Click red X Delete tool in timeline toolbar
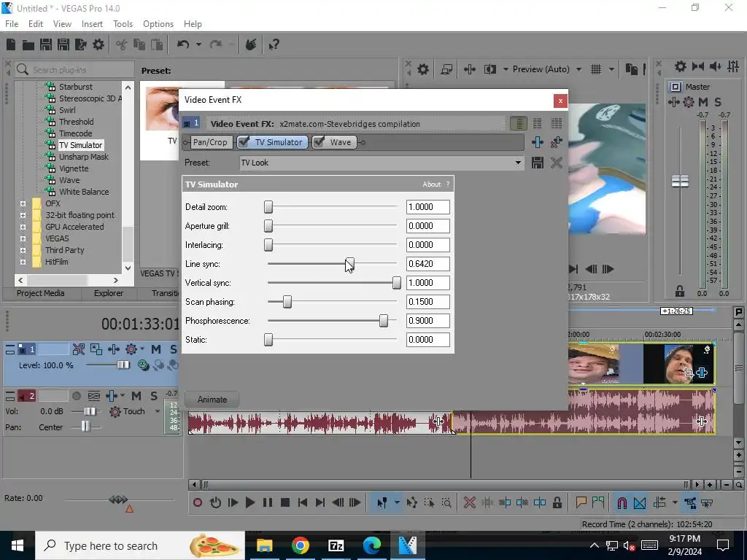This screenshot has height=560, width=747. pos(469,502)
